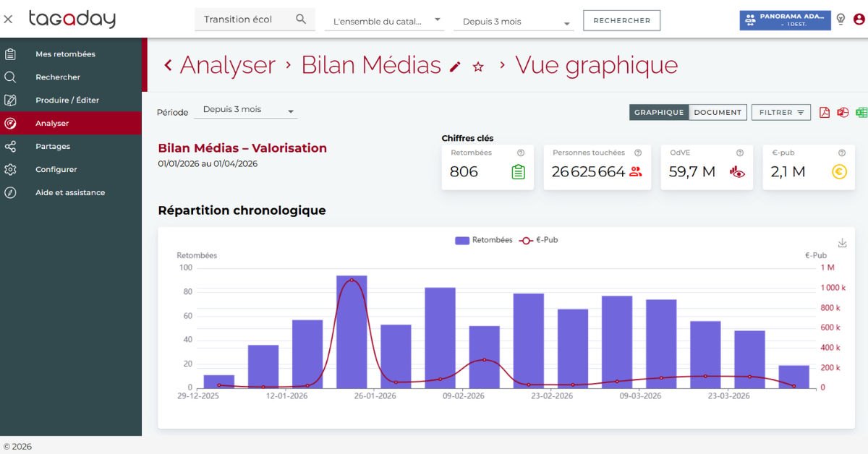Download the chronological chart image
This screenshot has width=868, height=454.
(842, 243)
